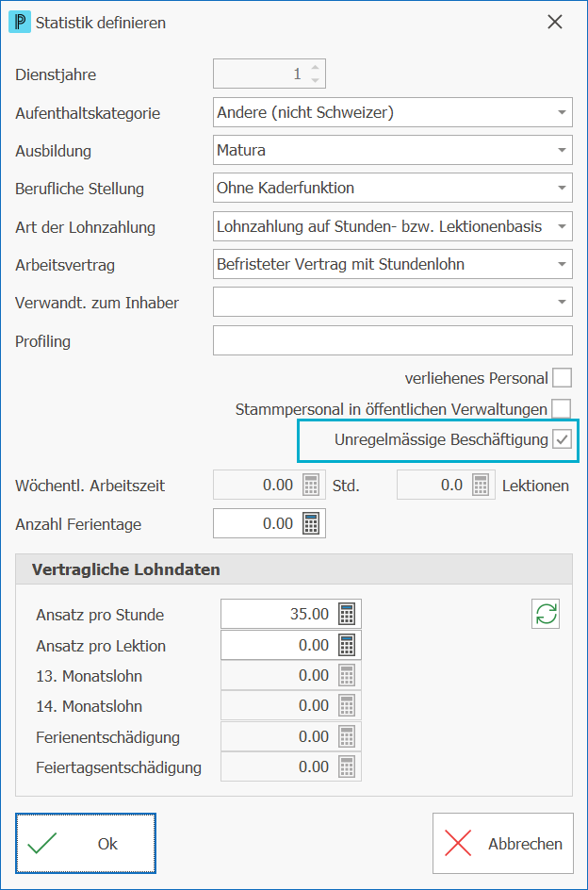Open calculator for Wöchentl. Arbeitszeit Std.
588x890 pixels.
click(311, 486)
